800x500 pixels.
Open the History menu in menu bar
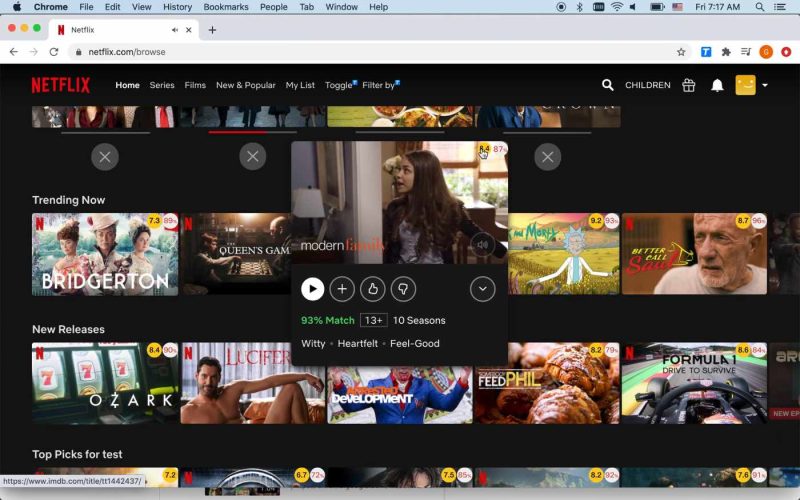click(x=177, y=7)
